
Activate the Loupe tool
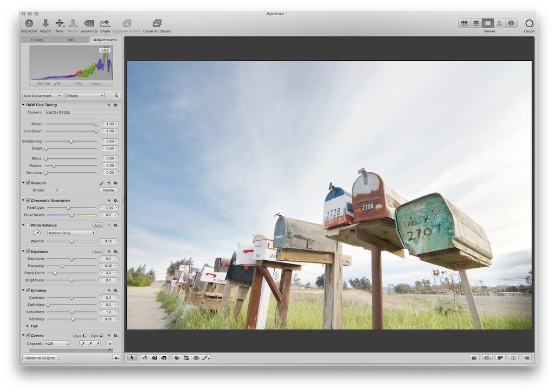(529, 23)
